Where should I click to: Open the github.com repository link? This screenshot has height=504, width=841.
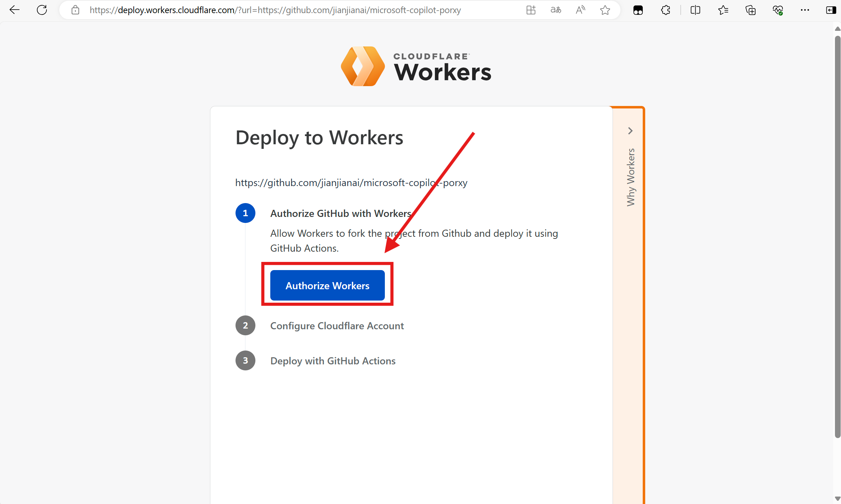pyautogui.click(x=351, y=183)
